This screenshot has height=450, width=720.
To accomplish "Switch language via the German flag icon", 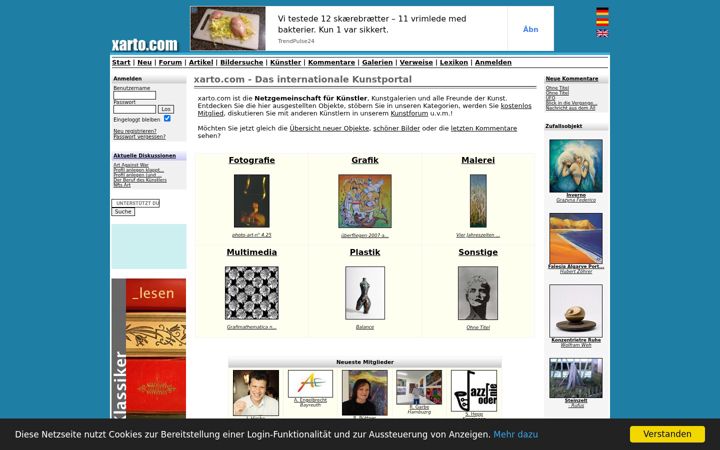I will point(602,11).
